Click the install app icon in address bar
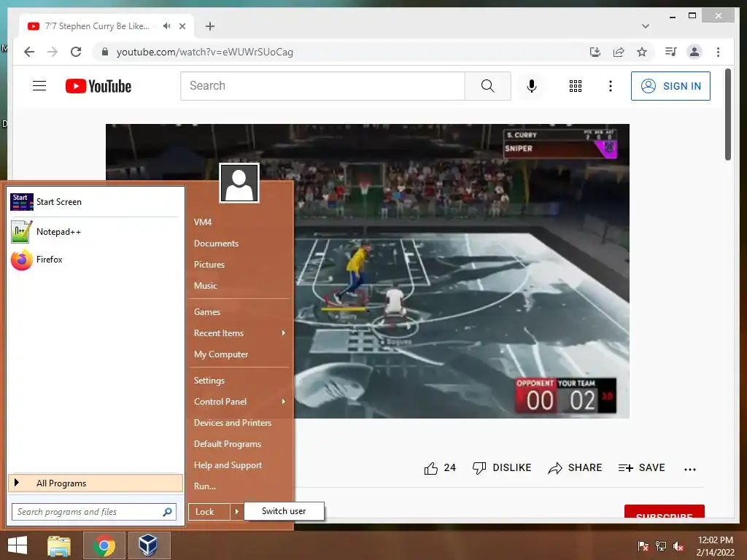Screen dimensions: 747x560 click(x=595, y=52)
